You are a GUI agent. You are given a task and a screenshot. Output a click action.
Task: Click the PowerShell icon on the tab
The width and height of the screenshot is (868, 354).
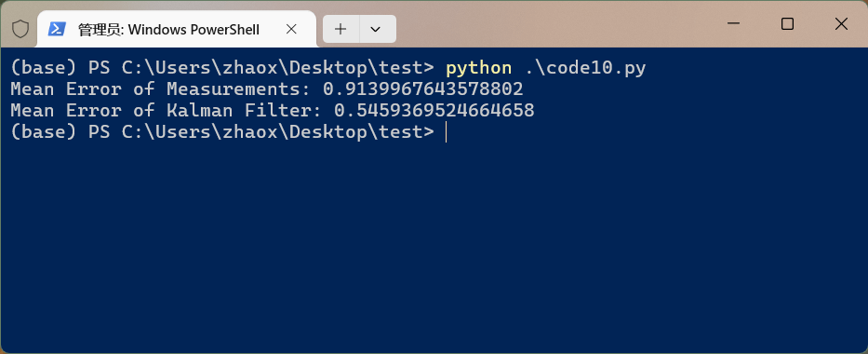point(57,29)
